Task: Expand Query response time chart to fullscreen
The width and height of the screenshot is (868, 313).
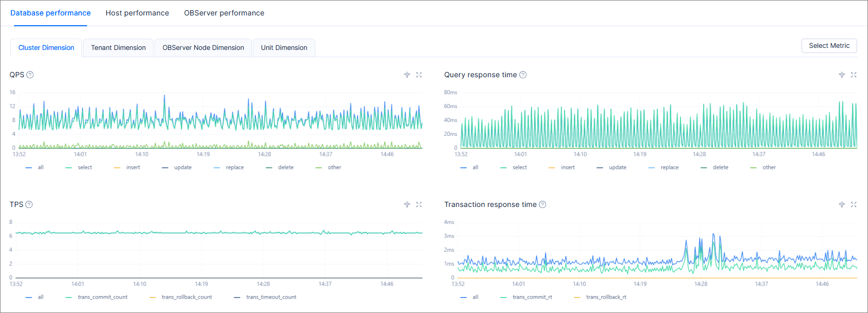Action: point(854,75)
